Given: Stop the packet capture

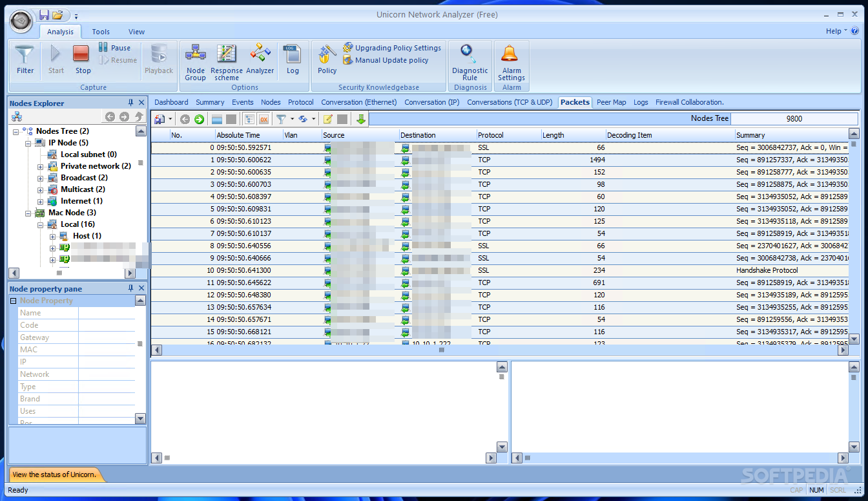Looking at the screenshot, I should (83, 59).
